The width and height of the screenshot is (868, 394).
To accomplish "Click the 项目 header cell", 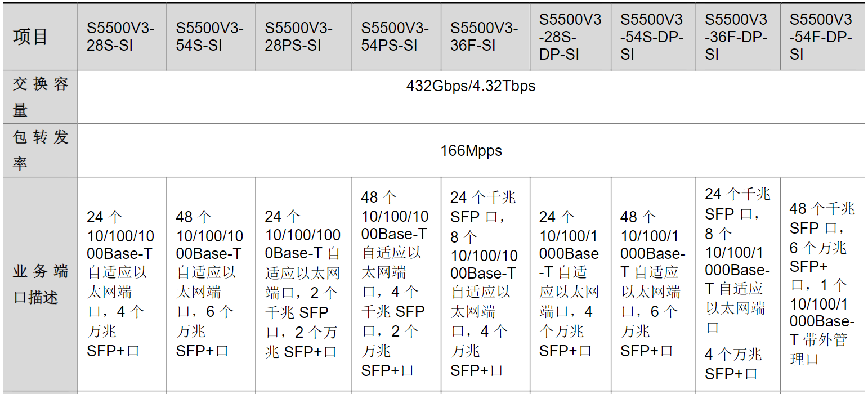I will pos(40,37).
